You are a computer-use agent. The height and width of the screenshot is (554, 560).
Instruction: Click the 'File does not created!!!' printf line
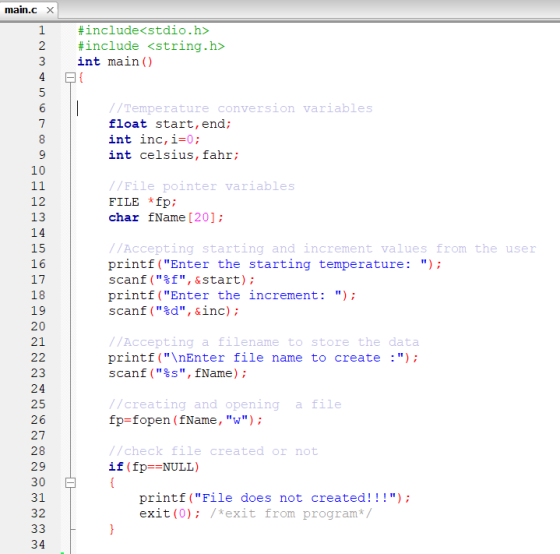coord(275,498)
